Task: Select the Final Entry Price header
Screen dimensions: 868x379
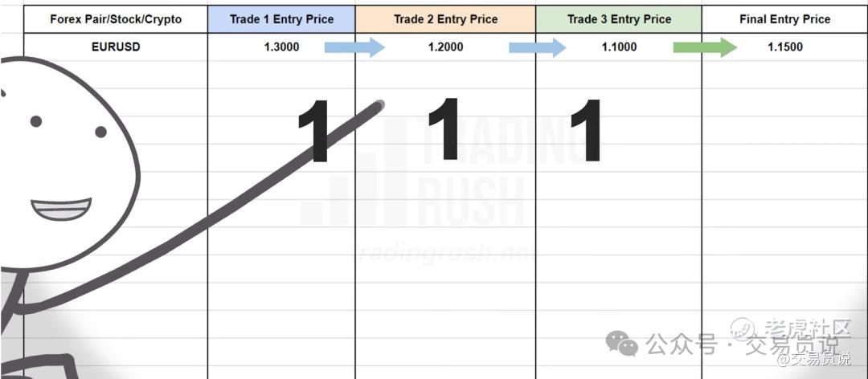Action: click(785, 19)
